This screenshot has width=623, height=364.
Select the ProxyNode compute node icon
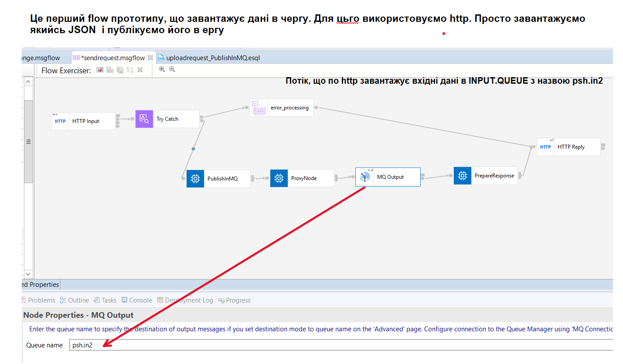(x=279, y=178)
